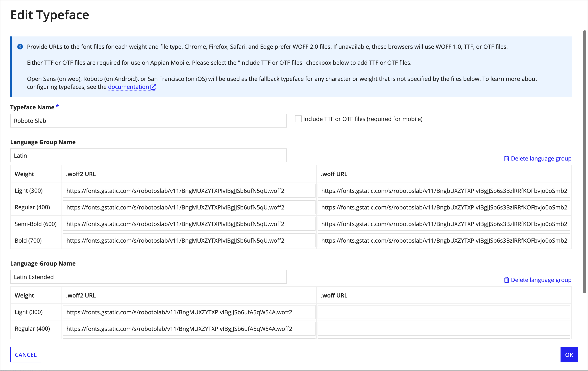Click Latin Regular (400) woff URL field
The height and width of the screenshot is (371, 588).
pyautogui.click(x=444, y=207)
